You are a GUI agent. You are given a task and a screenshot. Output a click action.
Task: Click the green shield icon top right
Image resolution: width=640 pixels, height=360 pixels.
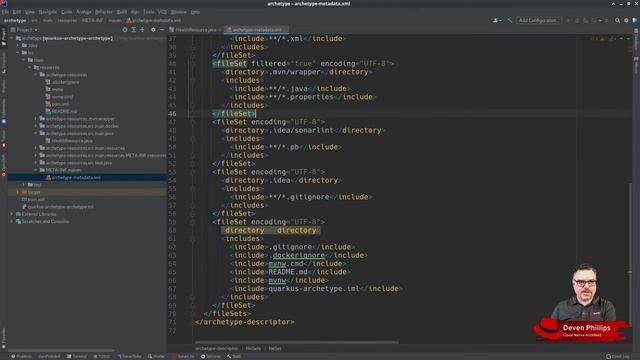coord(634,20)
